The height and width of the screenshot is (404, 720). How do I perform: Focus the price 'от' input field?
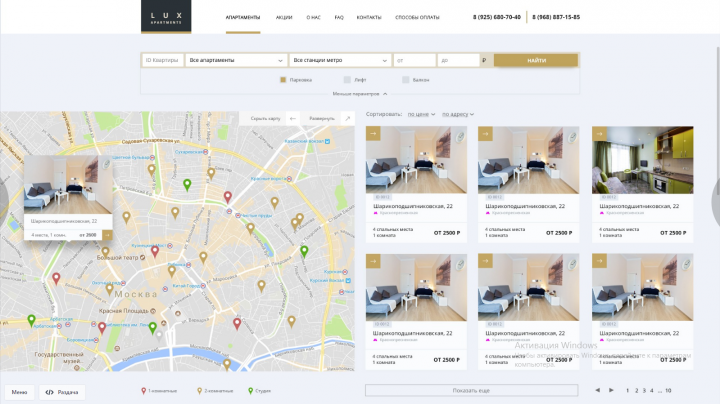[415, 60]
